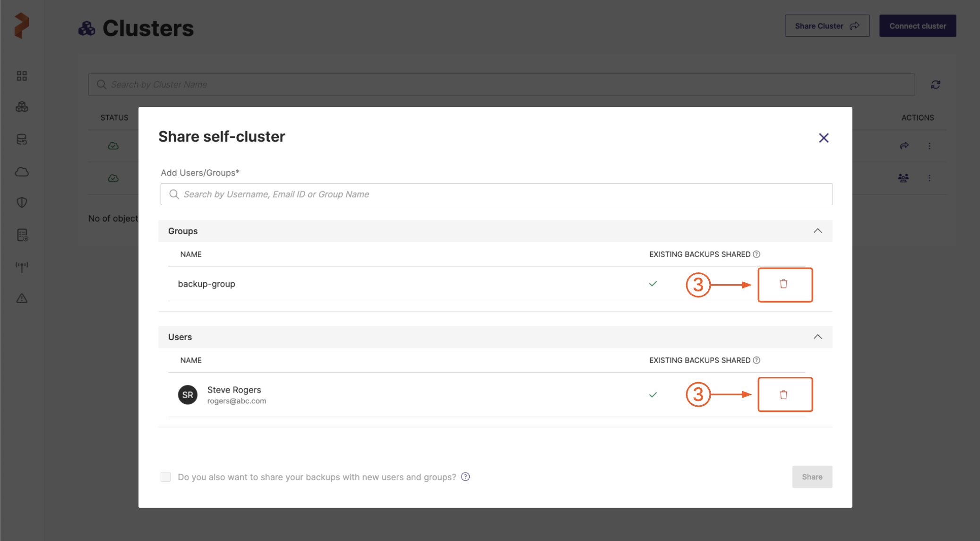Click the Clusters title icon
Screen dimensions: 980x541
tap(86, 28)
